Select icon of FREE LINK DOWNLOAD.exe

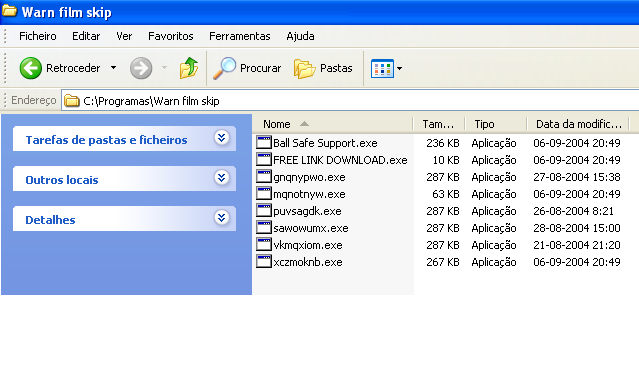pos(264,159)
